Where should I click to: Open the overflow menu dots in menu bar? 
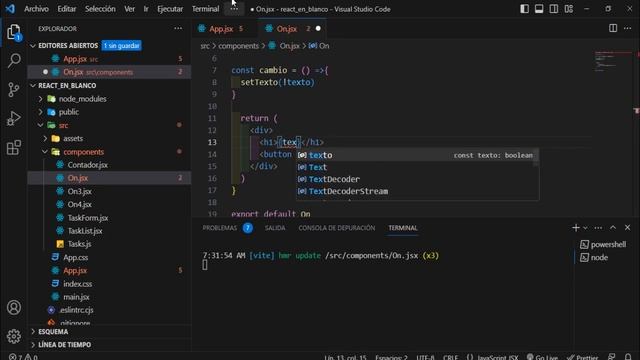234,9
